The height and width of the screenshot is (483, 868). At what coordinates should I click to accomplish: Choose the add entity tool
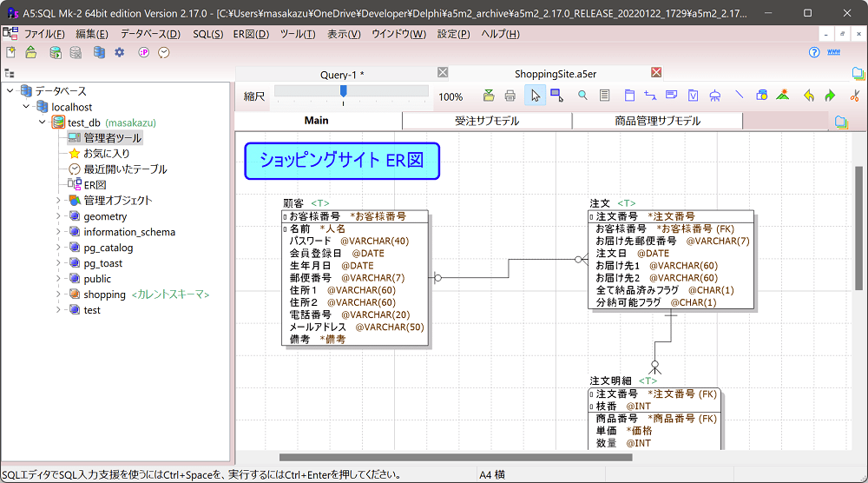(x=629, y=96)
